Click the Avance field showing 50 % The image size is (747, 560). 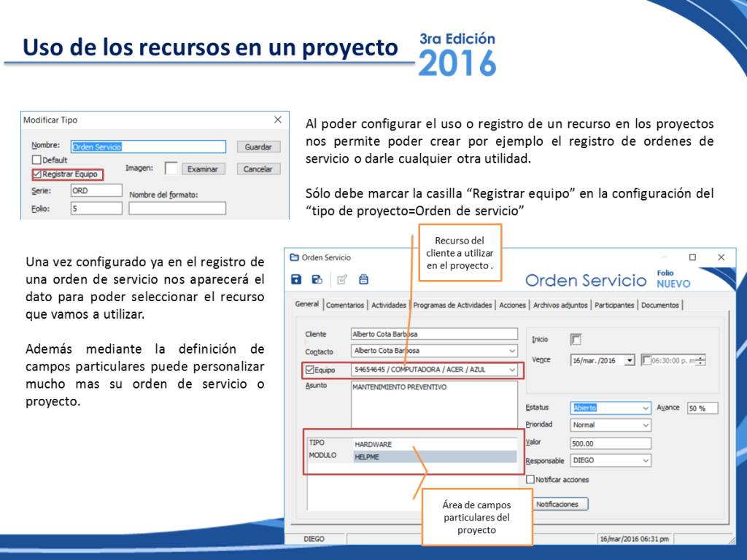pyautogui.click(x=703, y=408)
